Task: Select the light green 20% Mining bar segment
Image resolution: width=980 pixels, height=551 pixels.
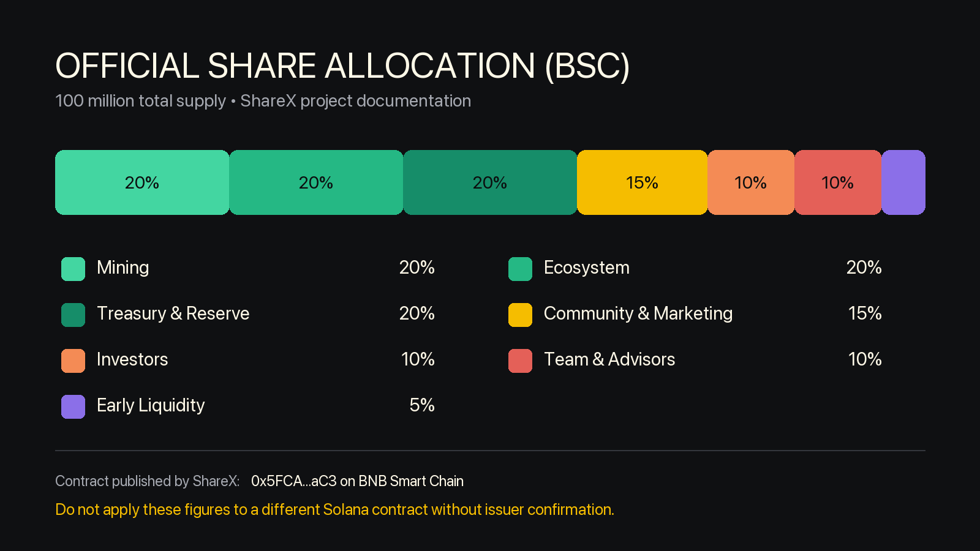Action: point(142,182)
